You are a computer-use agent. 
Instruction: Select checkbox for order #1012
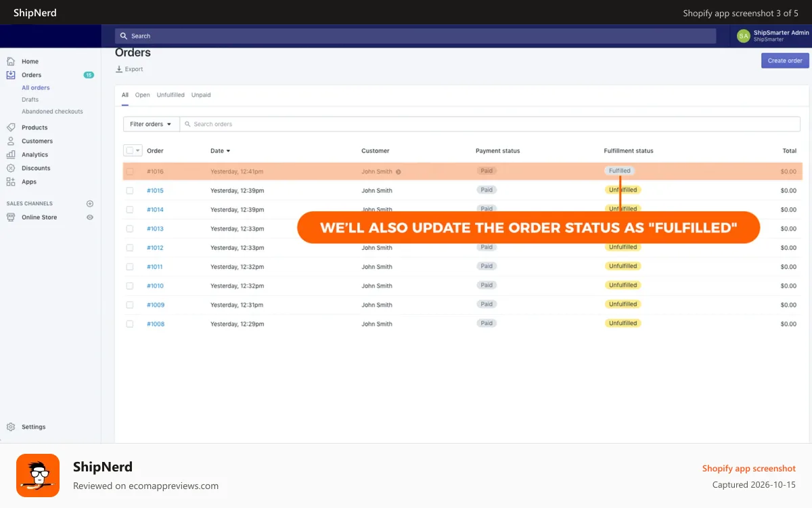pyautogui.click(x=129, y=248)
